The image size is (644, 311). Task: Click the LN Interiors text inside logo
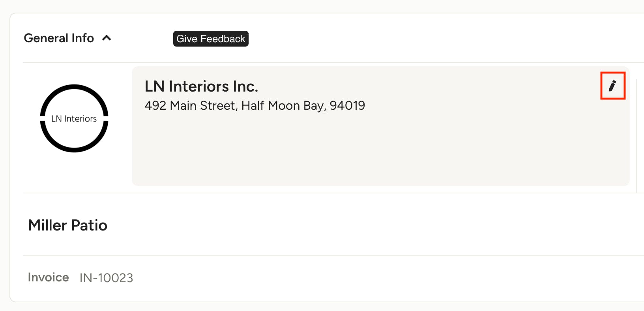[x=74, y=119]
